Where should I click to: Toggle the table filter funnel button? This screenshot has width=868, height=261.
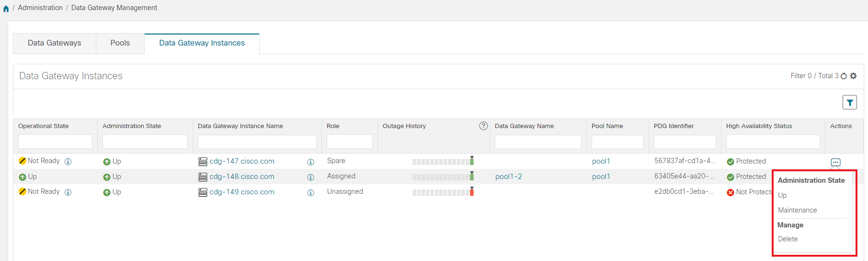click(x=849, y=102)
